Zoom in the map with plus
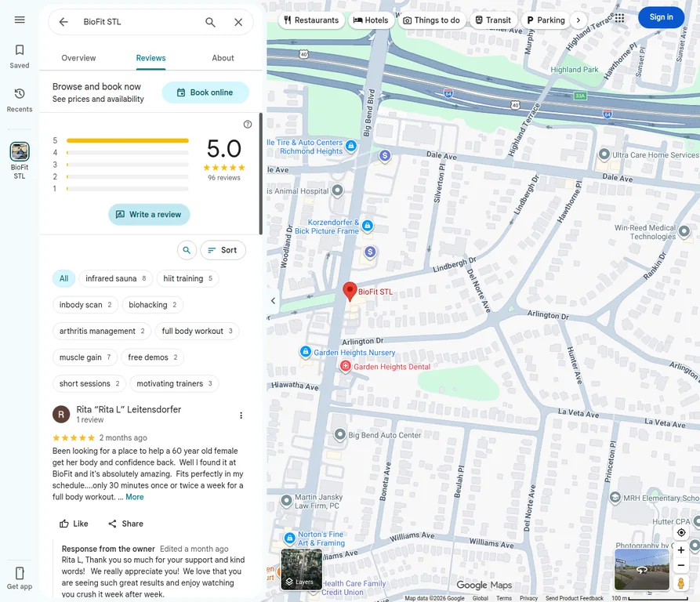This screenshot has height=602, width=700. pyautogui.click(x=681, y=550)
